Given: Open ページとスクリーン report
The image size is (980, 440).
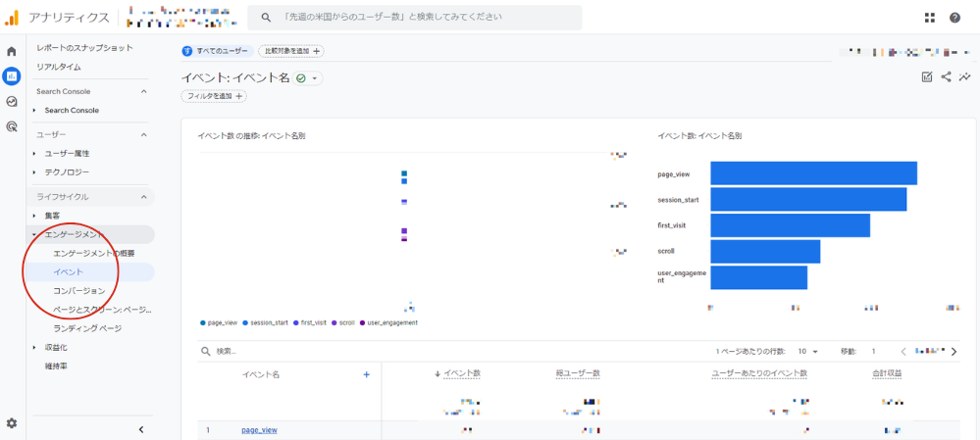Looking at the screenshot, I should coord(102,310).
